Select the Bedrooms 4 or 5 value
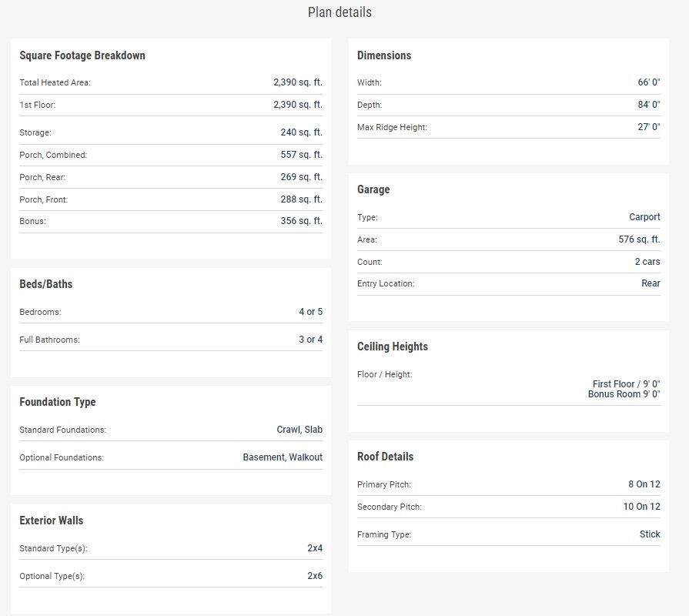Image resolution: width=689 pixels, height=616 pixels. coord(310,312)
